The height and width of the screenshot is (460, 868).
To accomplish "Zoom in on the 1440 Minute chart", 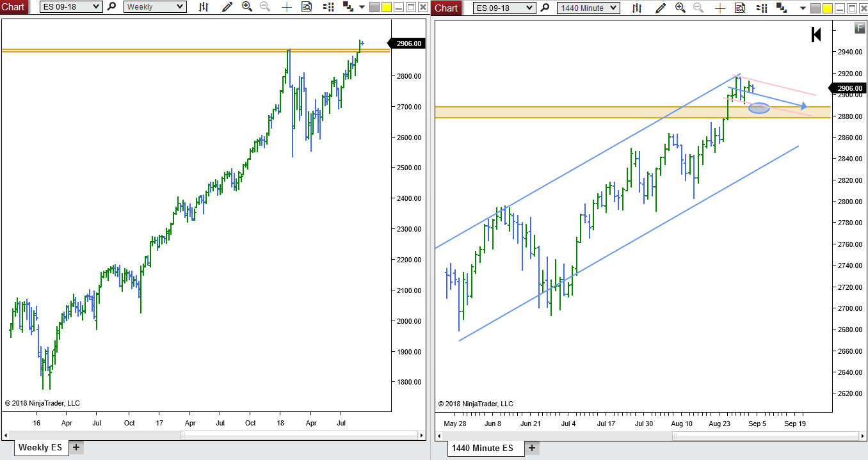I will (x=680, y=8).
